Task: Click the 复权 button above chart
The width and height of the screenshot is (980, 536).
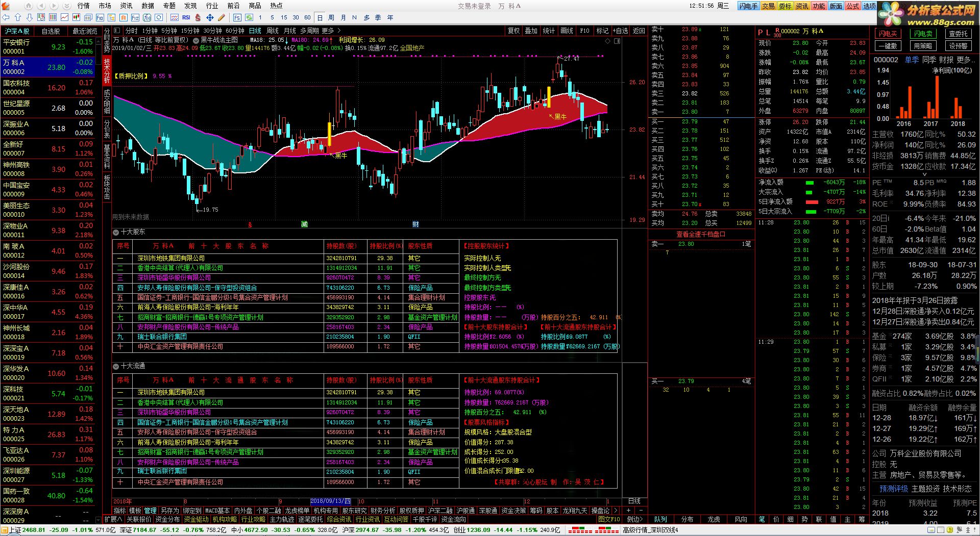Action: point(513,31)
